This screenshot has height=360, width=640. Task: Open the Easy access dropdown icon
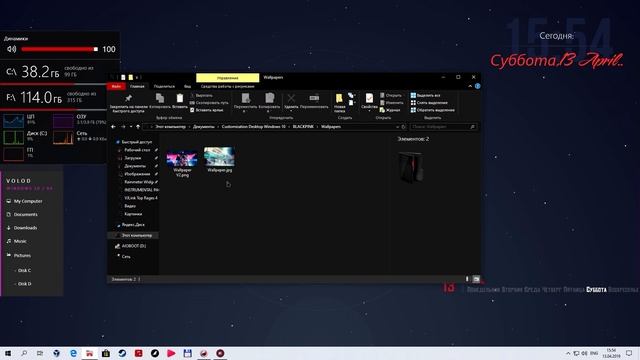[x=351, y=102]
